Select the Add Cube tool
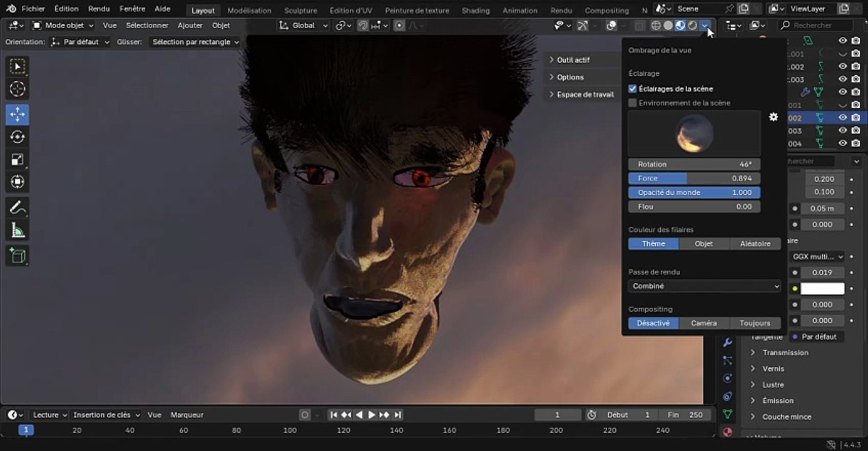The height and width of the screenshot is (451, 868). pos(18,256)
